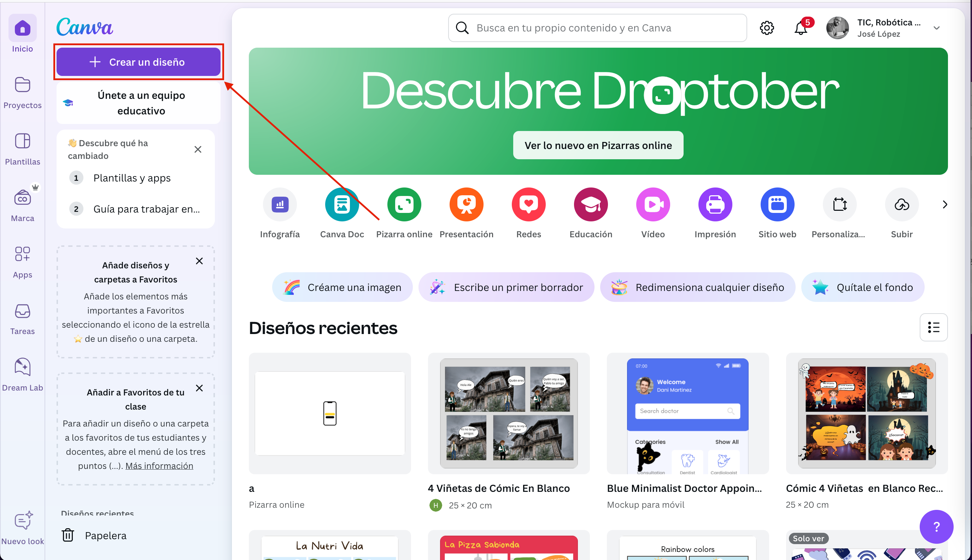Viewport: 972px width, 560px height.
Task: Dismiss the Descubre qué ha cambiado card
Action: (x=198, y=149)
